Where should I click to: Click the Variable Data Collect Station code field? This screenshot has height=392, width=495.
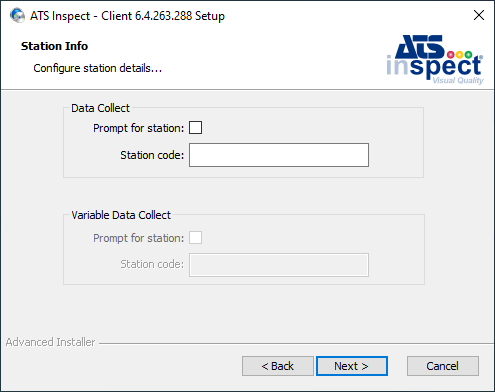279,265
